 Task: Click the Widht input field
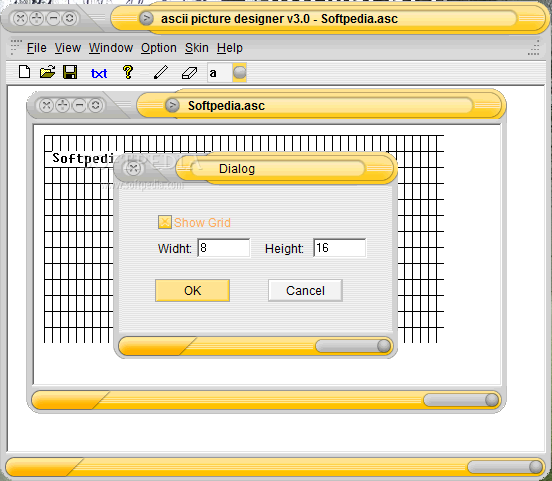[x=224, y=248]
